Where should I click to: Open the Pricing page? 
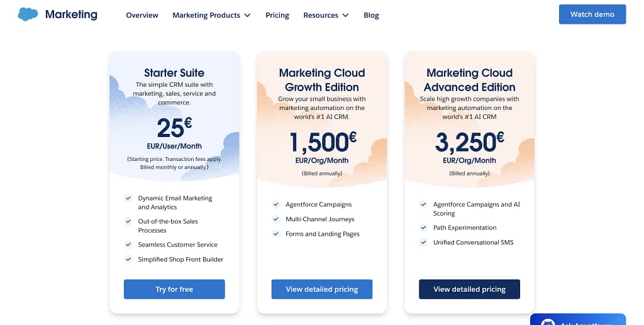(277, 15)
